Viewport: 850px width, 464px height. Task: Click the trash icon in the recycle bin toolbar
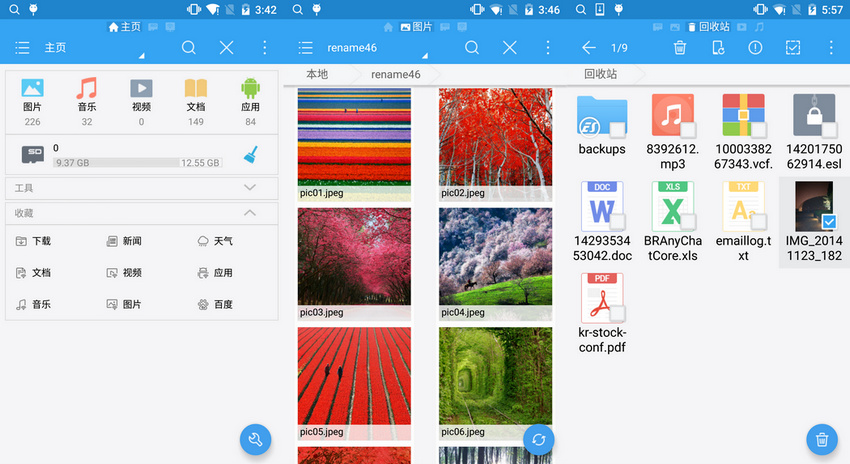click(x=680, y=48)
